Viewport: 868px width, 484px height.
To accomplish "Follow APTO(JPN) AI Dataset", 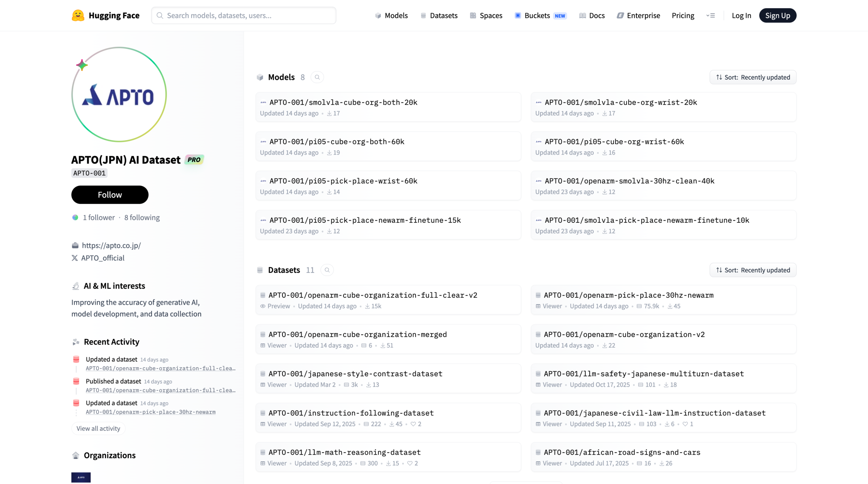I will 110,195.
